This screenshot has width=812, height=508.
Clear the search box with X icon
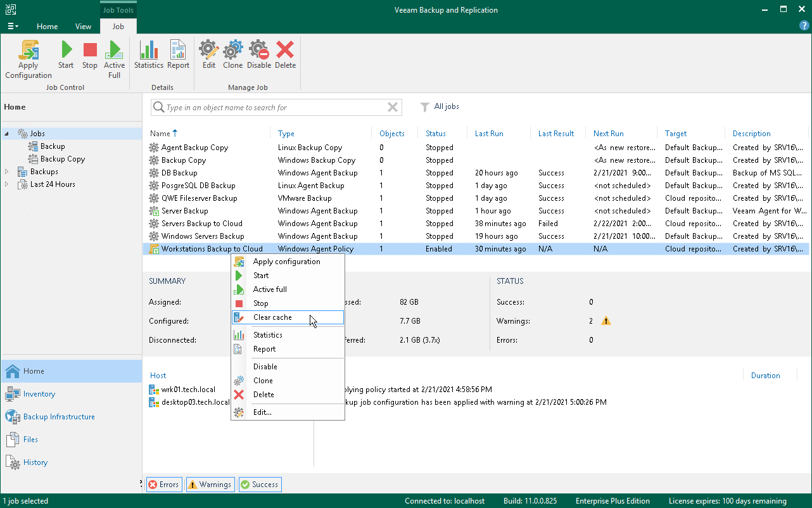(393, 107)
